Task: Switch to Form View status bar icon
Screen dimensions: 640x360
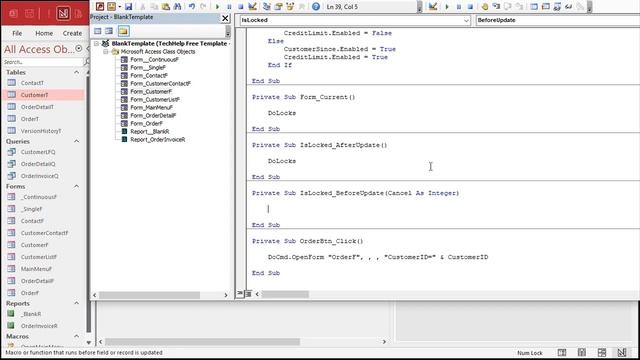Action: pyautogui.click(x=562, y=353)
